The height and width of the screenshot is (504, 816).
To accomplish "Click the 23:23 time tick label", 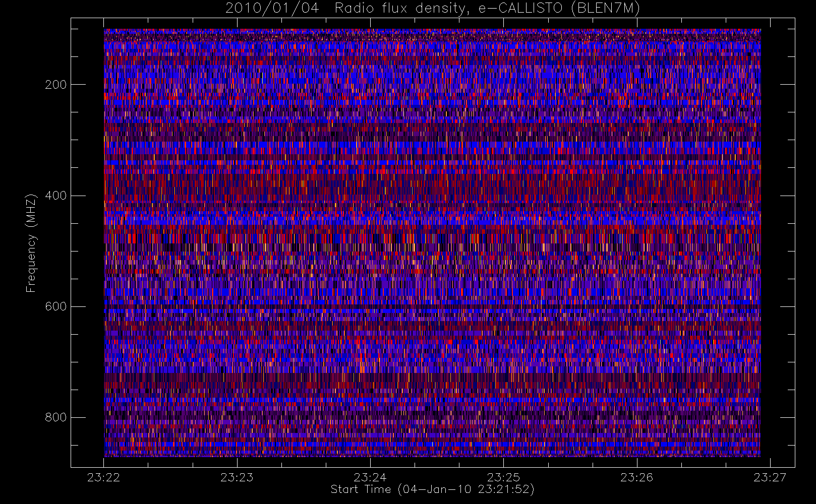I will [x=237, y=477].
